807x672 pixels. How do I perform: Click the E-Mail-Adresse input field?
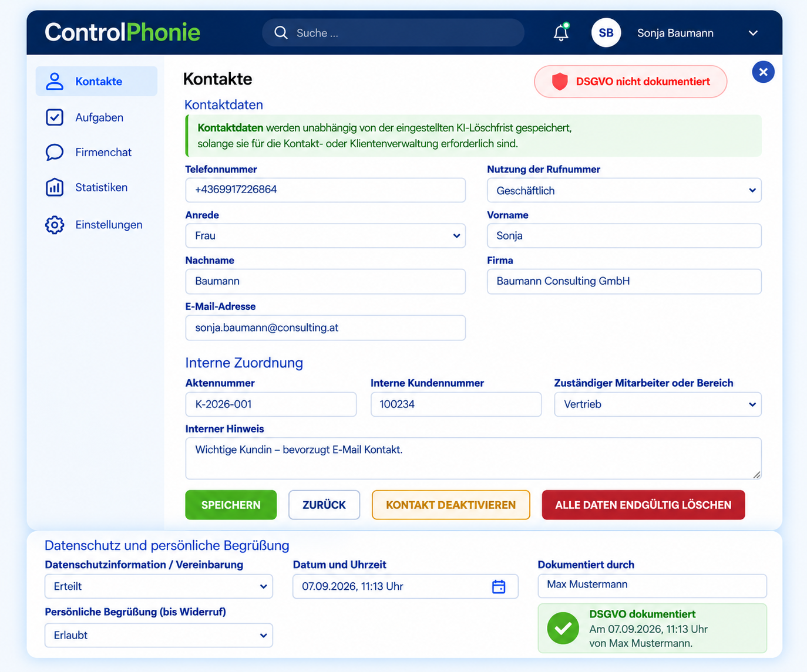click(325, 327)
